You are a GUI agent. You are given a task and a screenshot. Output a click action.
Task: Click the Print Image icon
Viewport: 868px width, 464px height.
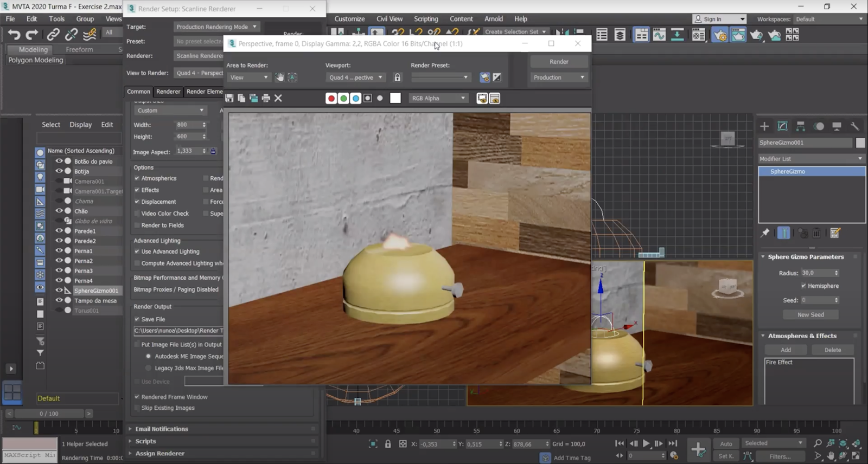tap(266, 98)
